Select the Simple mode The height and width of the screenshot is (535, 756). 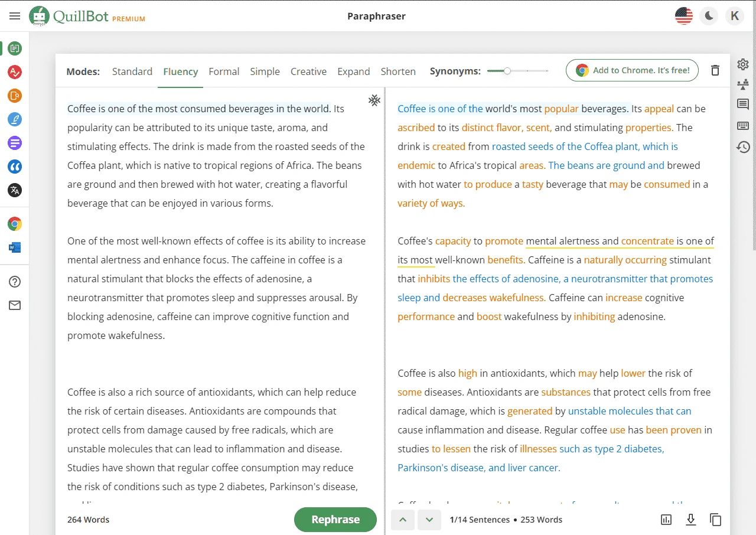pyautogui.click(x=265, y=71)
